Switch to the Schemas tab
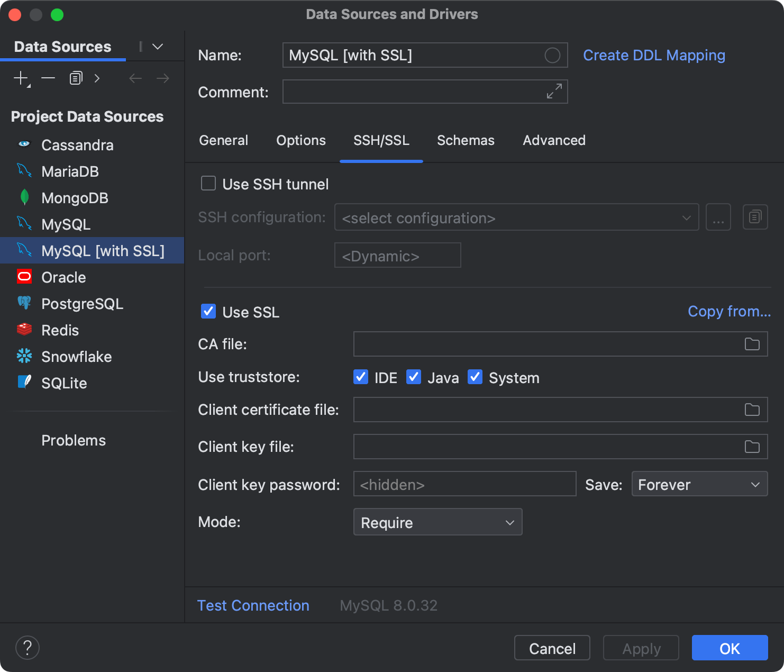This screenshot has height=672, width=784. [465, 140]
